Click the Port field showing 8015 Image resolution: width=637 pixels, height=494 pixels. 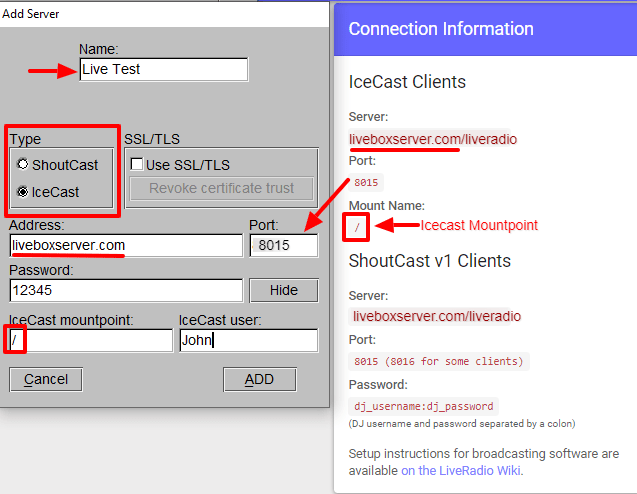(284, 245)
